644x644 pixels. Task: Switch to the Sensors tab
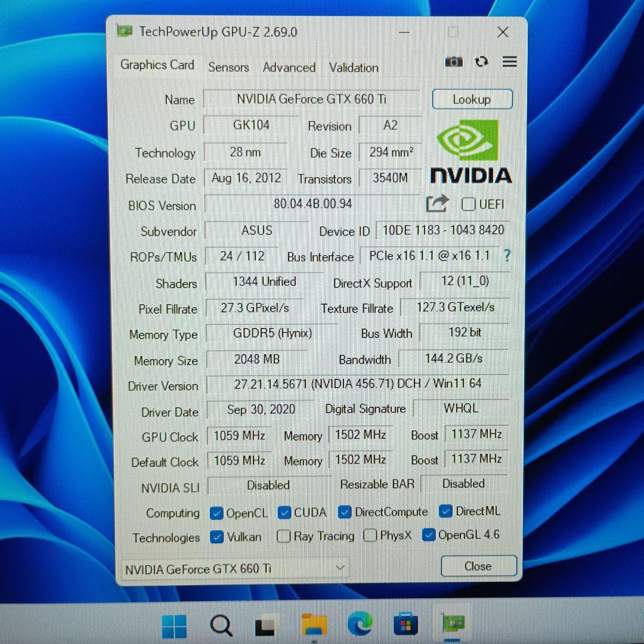228,67
